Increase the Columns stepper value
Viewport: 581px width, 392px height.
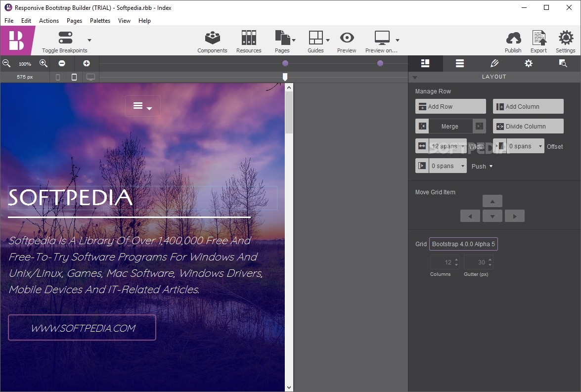click(456, 260)
